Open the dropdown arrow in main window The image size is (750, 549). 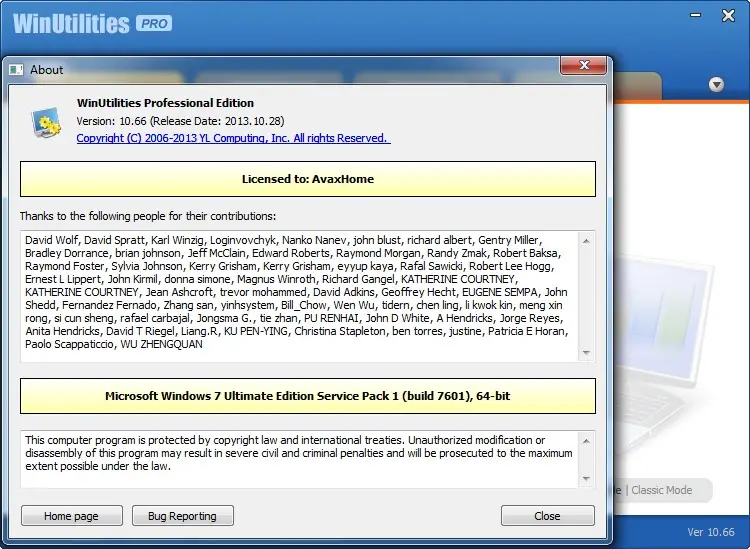[x=716, y=85]
